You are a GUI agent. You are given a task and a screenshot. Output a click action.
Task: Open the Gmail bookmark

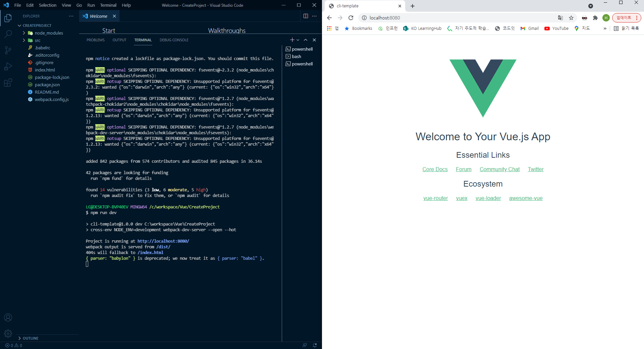pyautogui.click(x=530, y=29)
